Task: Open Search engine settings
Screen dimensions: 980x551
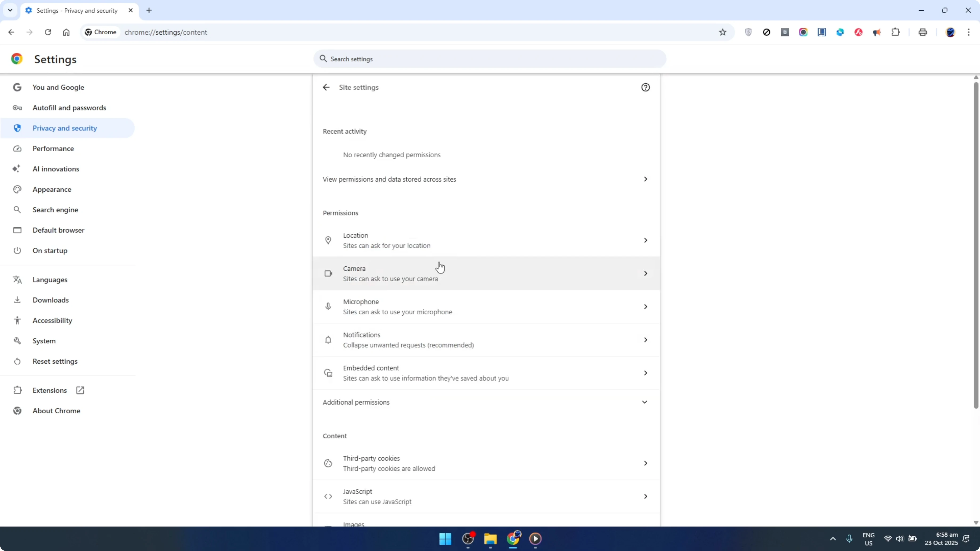Action: [x=68, y=210]
